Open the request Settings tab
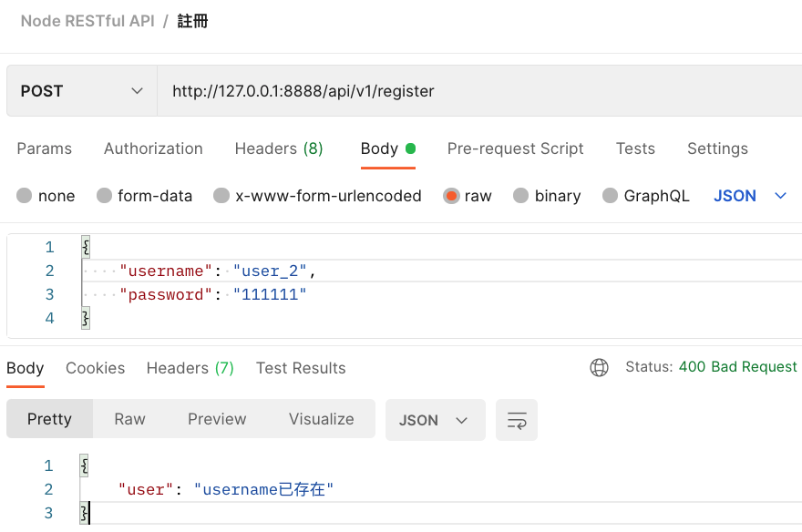802x532 pixels. click(x=717, y=148)
